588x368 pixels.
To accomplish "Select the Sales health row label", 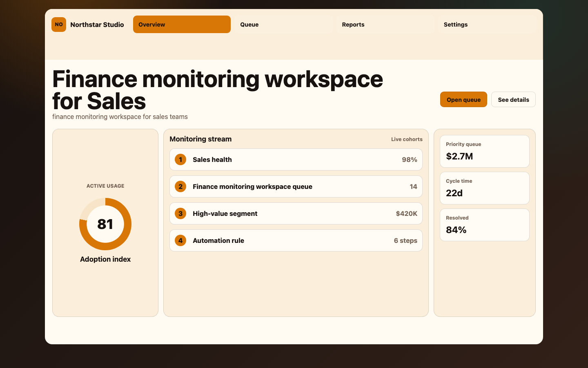I will (x=212, y=159).
